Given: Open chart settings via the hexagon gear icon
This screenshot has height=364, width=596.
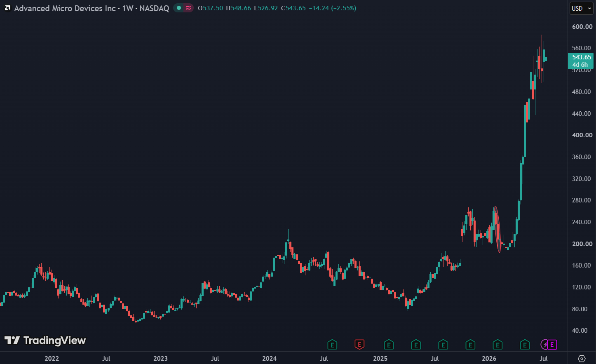Looking at the screenshot, I should click(582, 358).
